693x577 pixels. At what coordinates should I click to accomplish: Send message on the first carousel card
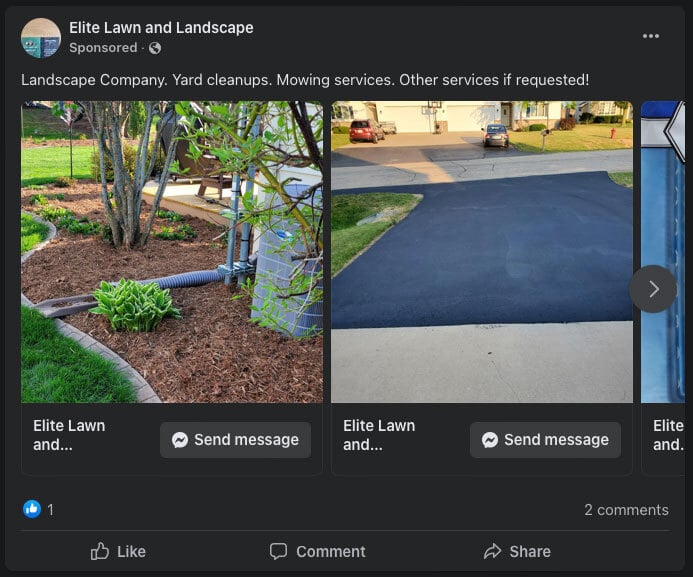[x=235, y=440]
